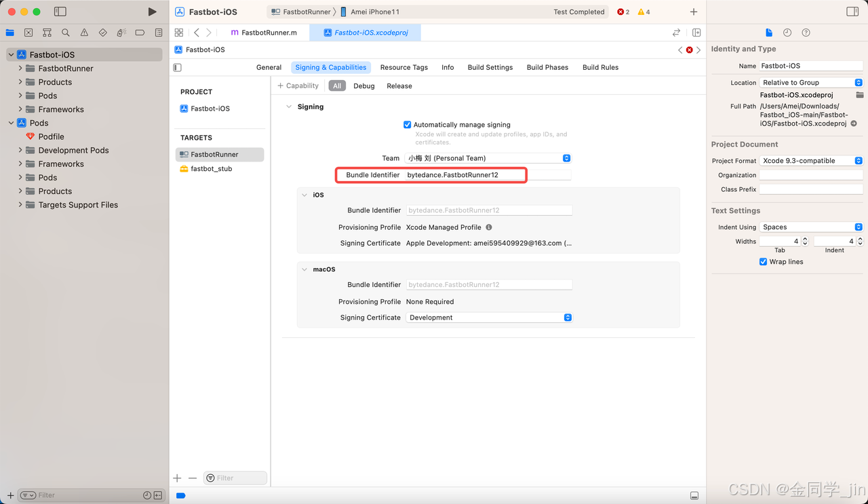Viewport: 868px width, 504px height.
Task: Open the Indent Using dropdown
Action: [x=811, y=227]
